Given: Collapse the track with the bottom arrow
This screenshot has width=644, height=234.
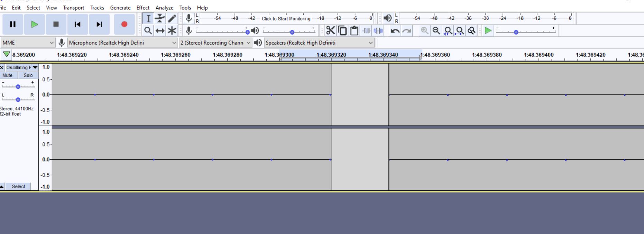Looking at the screenshot, I should coord(2,187).
